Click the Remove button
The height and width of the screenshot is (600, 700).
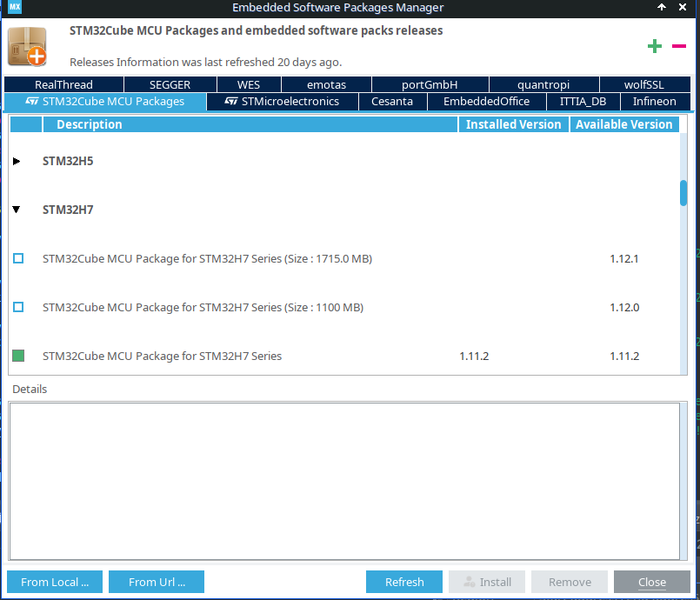point(570,582)
